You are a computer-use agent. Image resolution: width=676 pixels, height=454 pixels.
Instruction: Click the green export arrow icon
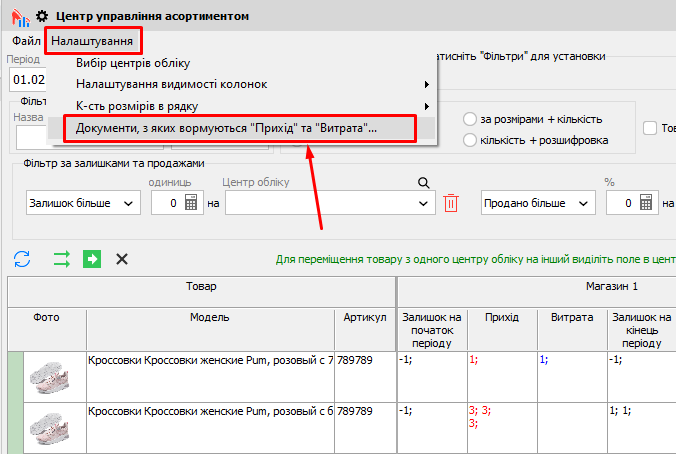tap(92, 259)
